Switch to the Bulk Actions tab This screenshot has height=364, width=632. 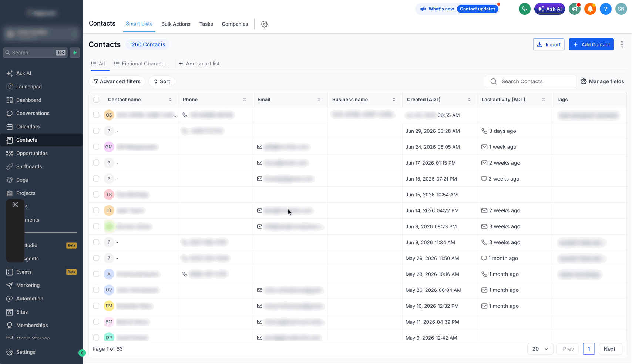point(176,24)
